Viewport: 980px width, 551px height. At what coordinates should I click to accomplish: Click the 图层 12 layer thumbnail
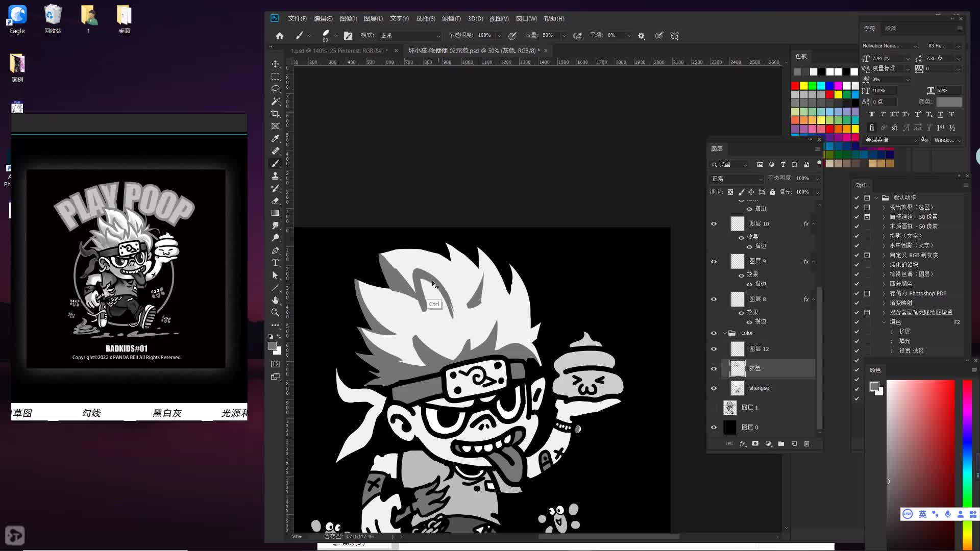pos(737,349)
